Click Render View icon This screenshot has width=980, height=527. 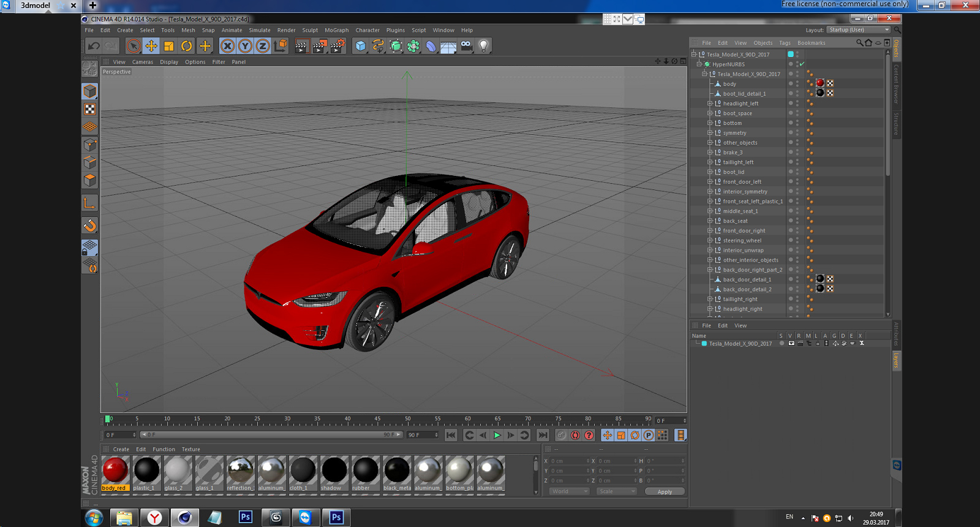tap(302, 46)
